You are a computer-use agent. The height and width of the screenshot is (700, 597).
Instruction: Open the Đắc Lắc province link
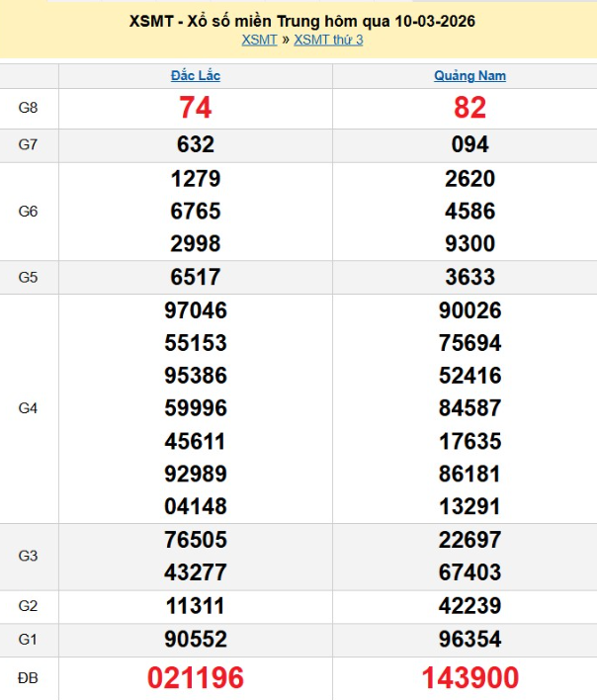[196, 75]
